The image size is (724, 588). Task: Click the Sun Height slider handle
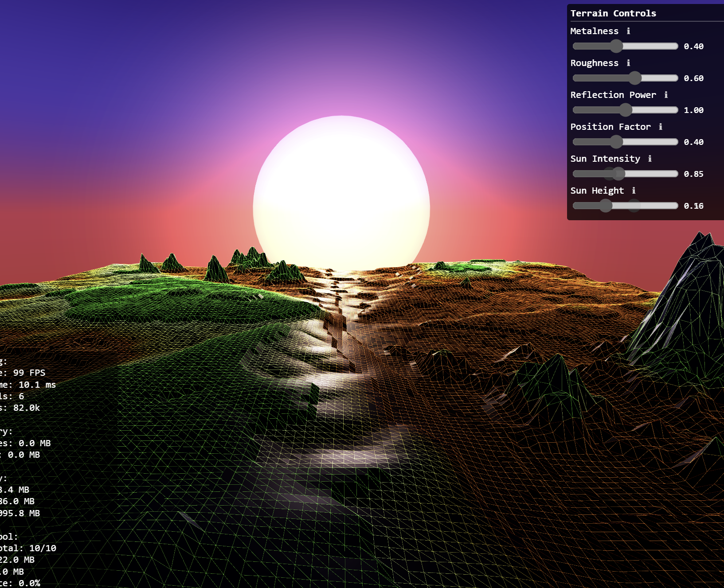coord(606,206)
